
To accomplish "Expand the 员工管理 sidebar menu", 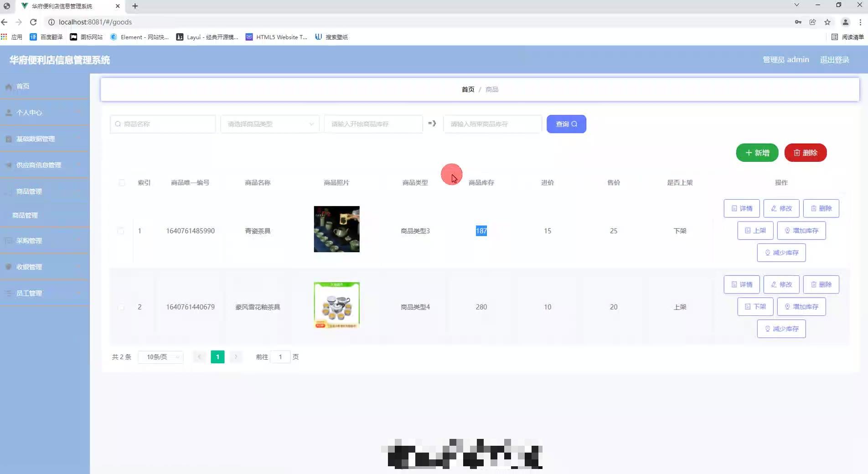I will coord(45,293).
